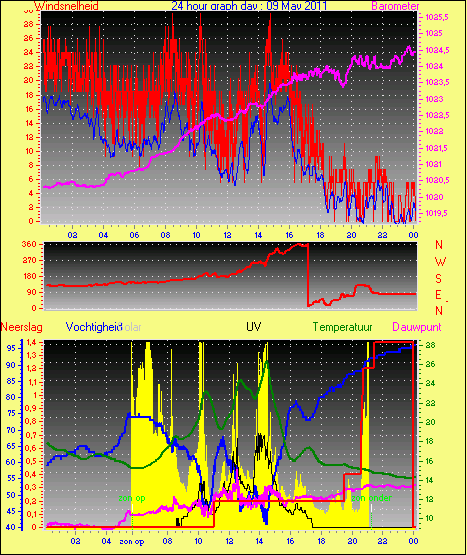This screenshot has height=555, width=467.
Task: Click barometer axis value 1024,5
Action: [x=437, y=50]
